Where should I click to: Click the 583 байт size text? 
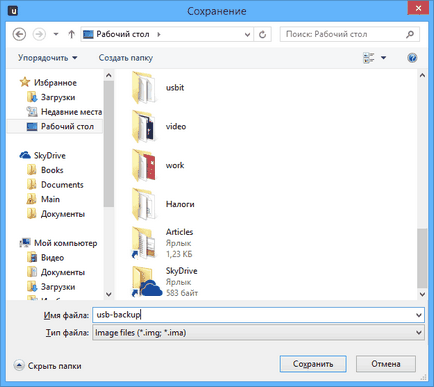182,293
